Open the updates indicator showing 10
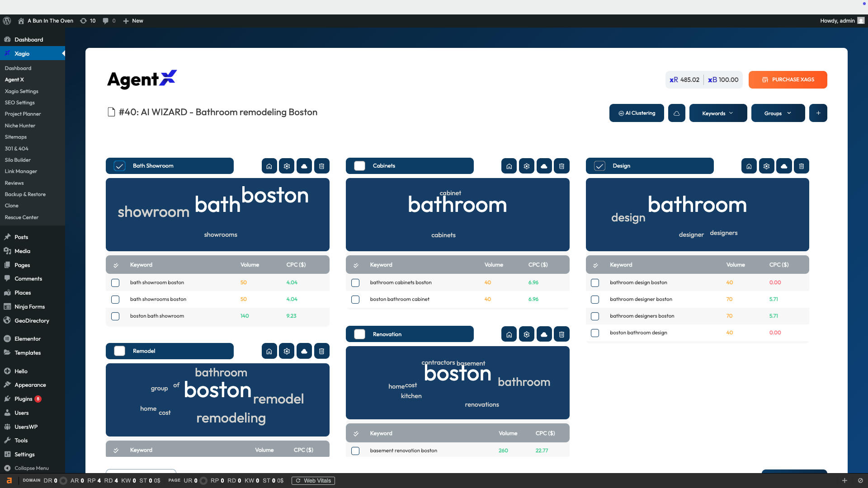 coord(88,21)
